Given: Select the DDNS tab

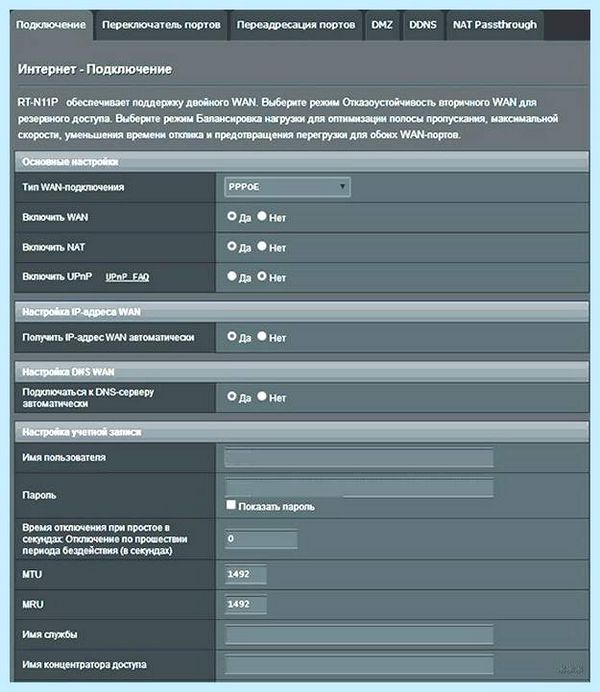Looking at the screenshot, I should pyautogui.click(x=423, y=25).
